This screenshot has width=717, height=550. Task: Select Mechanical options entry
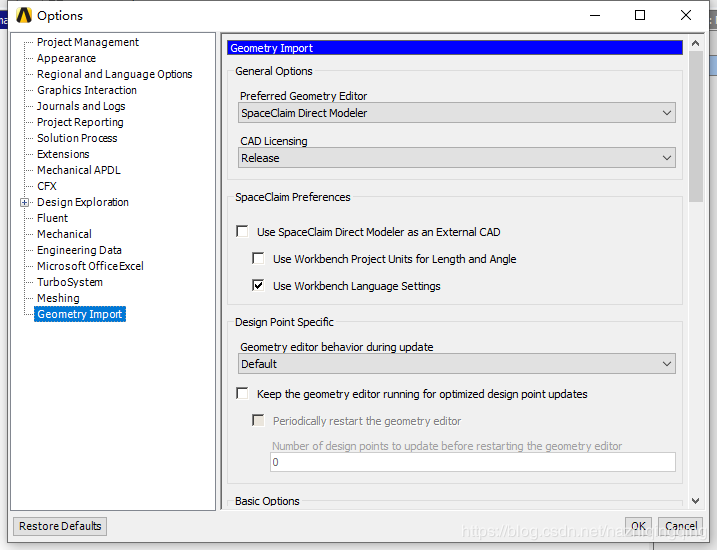[x=64, y=234]
